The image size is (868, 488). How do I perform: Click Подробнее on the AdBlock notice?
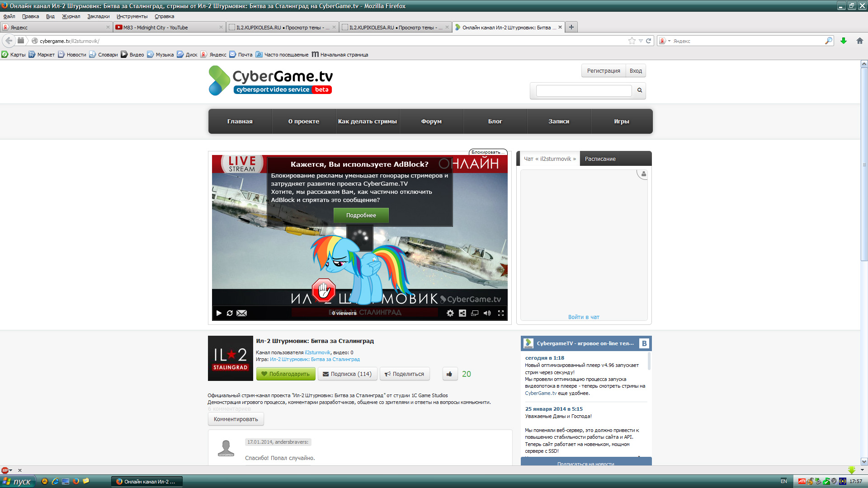click(x=361, y=216)
